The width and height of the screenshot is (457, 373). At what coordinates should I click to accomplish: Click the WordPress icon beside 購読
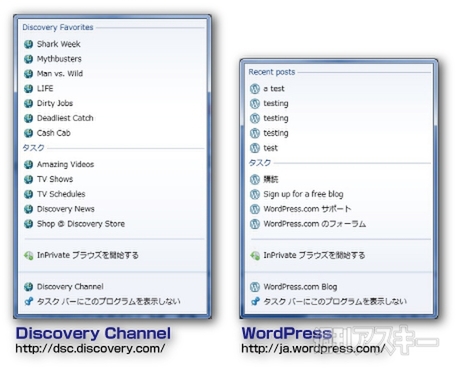pyautogui.click(x=255, y=179)
